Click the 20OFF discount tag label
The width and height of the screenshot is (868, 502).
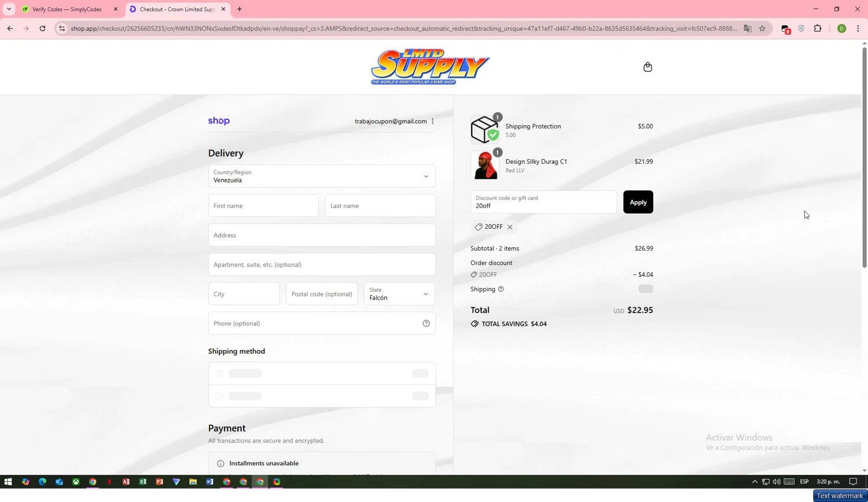pyautogui.click(x=494, y=227)
